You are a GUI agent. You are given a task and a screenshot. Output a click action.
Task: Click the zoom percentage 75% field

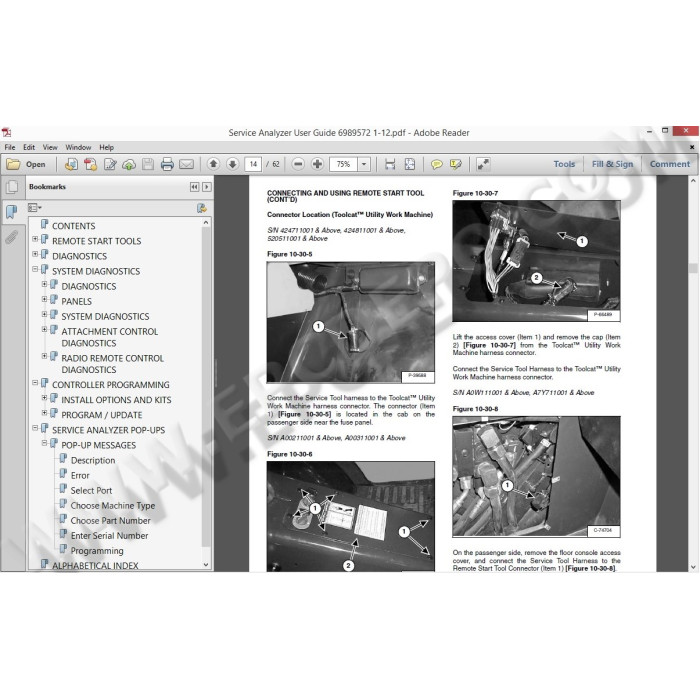pos(344,164)
